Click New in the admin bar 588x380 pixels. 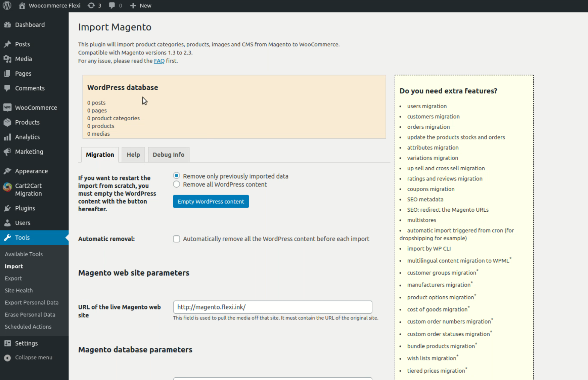click(145, 5)
